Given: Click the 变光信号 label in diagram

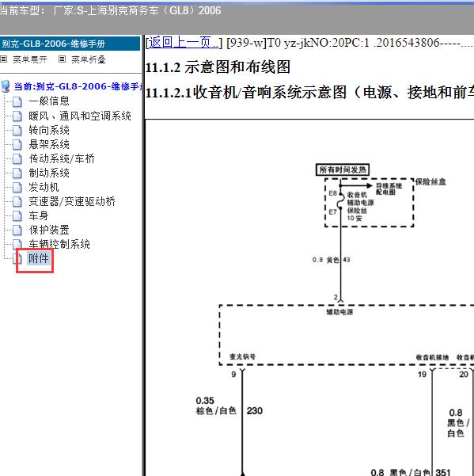Looking at the screenshot, I should 242,356.
